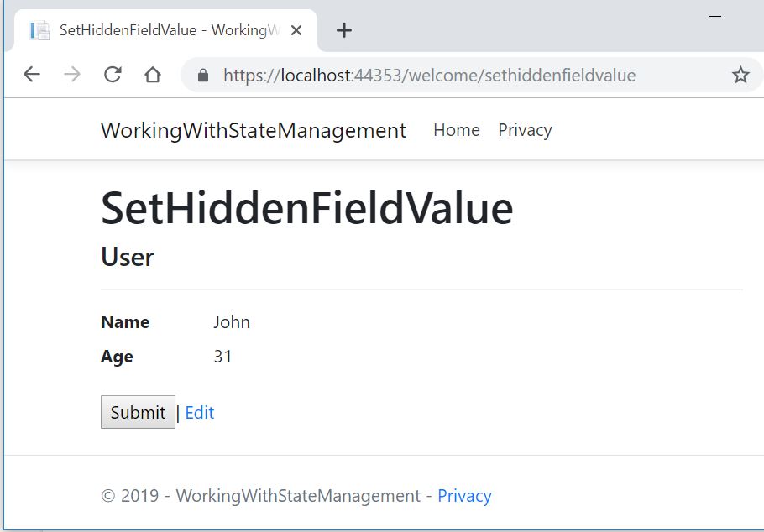Reload the current page

113,76
